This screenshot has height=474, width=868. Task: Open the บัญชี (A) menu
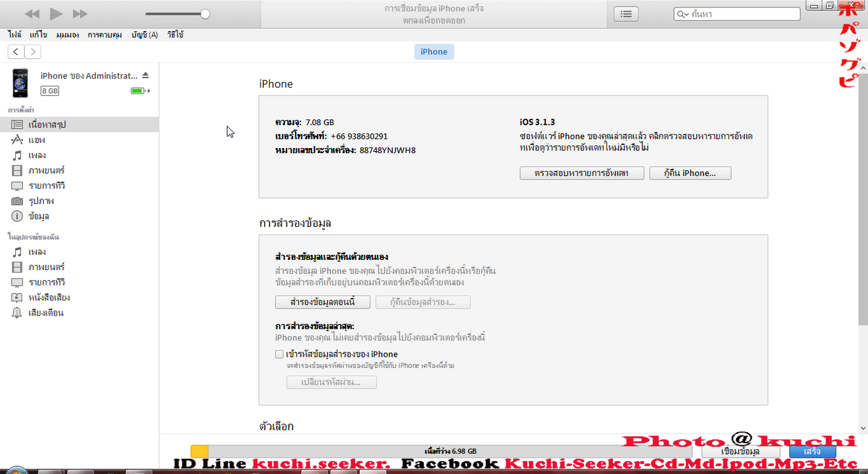click(x=144, y=35)
